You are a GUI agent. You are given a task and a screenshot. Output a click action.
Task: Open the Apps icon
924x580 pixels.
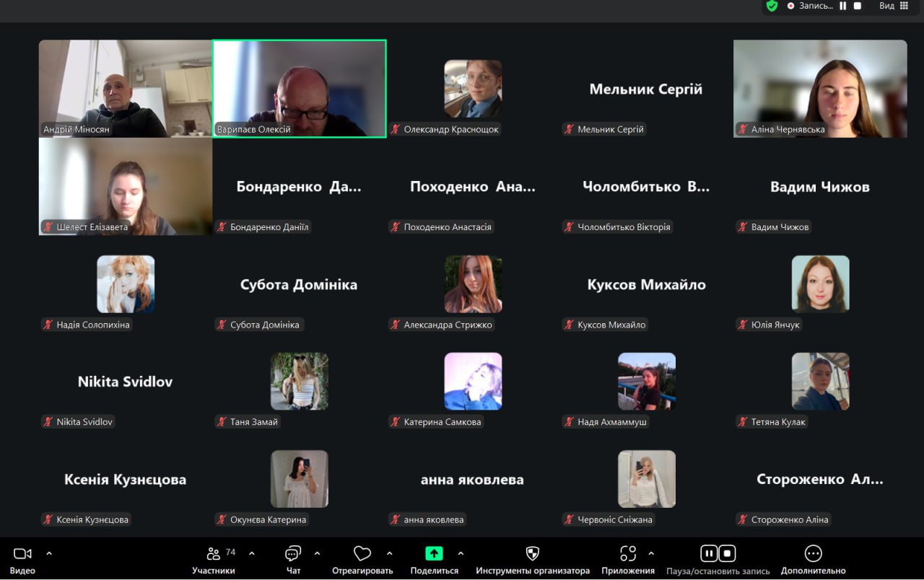tap(628, 554)
